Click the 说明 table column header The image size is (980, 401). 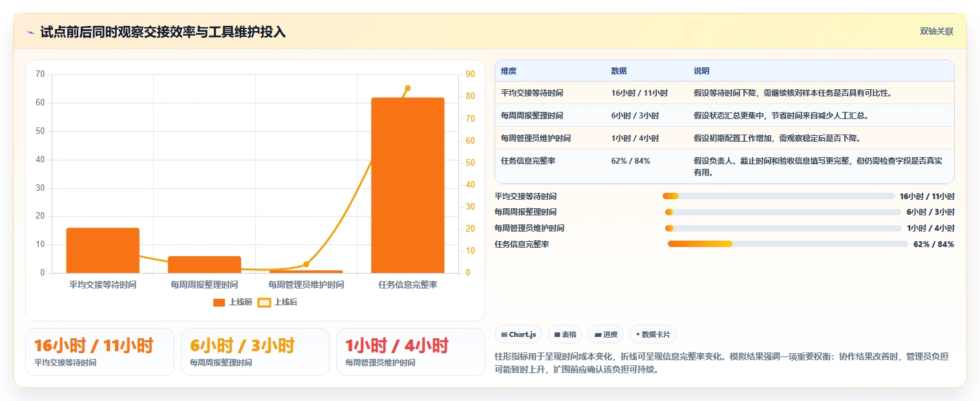(x=701, y=71)
